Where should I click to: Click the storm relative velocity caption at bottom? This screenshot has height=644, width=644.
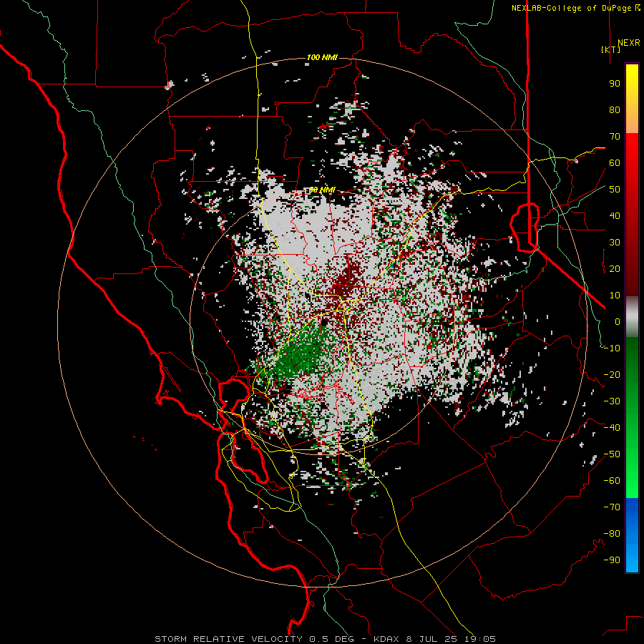pos(325,639)
